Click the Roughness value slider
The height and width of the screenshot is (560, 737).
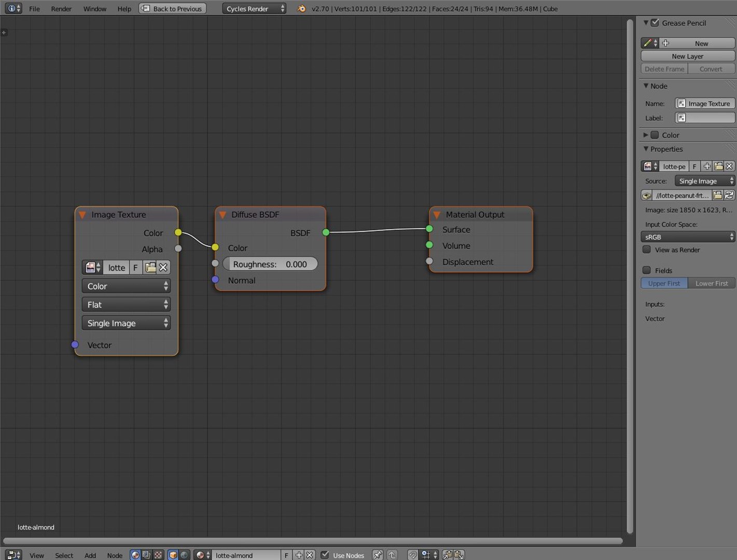(x=270, y=264)
